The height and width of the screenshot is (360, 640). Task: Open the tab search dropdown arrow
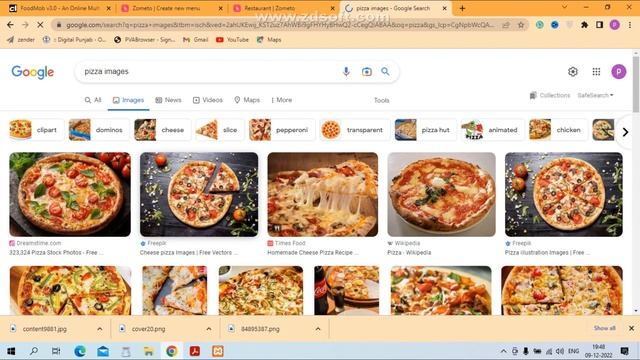[564, 7]
